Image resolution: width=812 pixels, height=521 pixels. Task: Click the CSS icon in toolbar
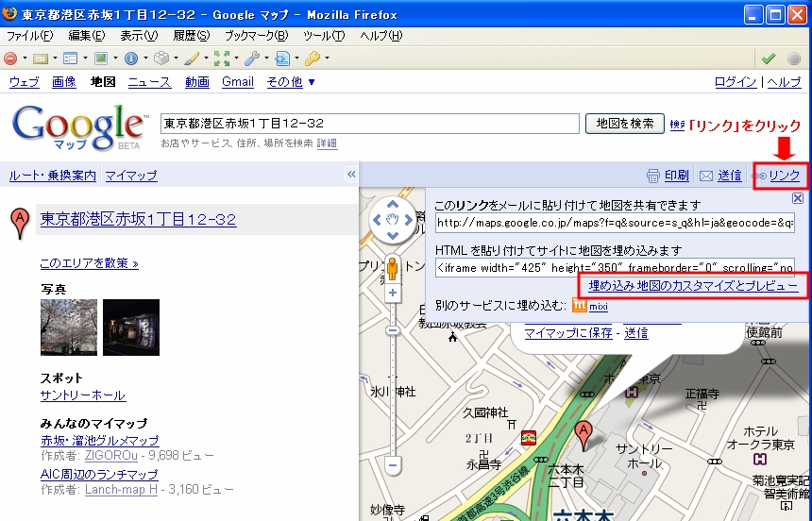click(41, 59)
